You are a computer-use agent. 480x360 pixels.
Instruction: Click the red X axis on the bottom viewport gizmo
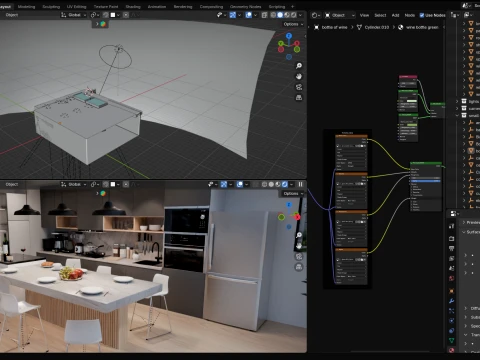(x=297, y=217)
